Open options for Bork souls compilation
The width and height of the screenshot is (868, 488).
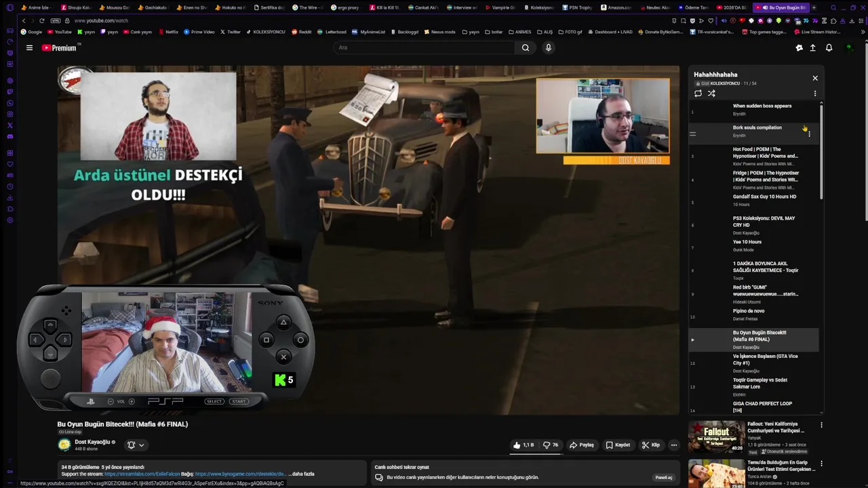point(809,134)
